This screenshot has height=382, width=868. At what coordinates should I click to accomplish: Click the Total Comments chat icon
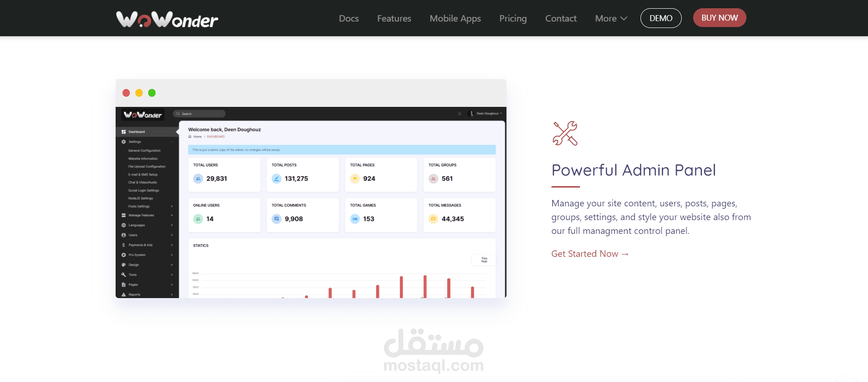(x=277, y=219)
